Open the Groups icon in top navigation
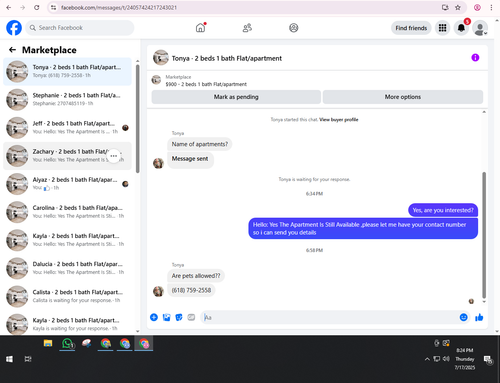The image size is (500, 383). [293, 28]
